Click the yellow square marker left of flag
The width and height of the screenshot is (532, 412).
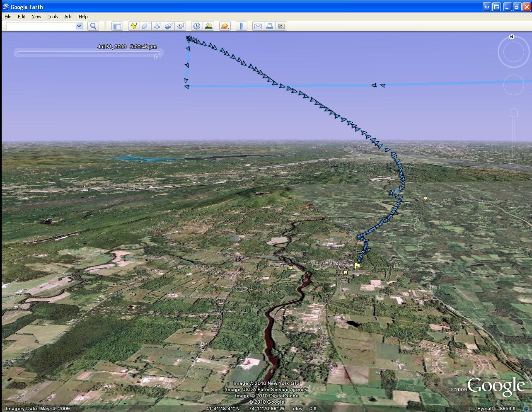click(x=346, y=273)
